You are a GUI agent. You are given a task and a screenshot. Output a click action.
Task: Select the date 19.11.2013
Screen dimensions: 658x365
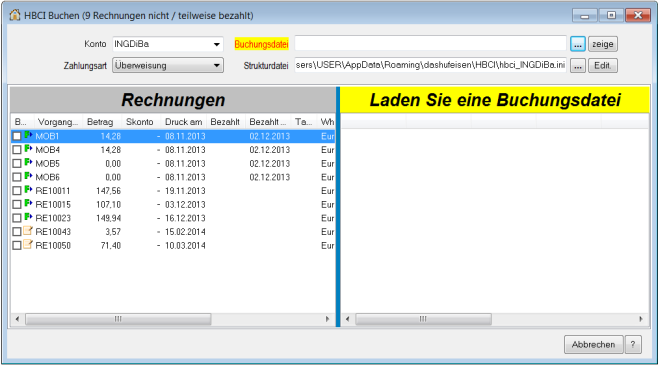[185, 191]
